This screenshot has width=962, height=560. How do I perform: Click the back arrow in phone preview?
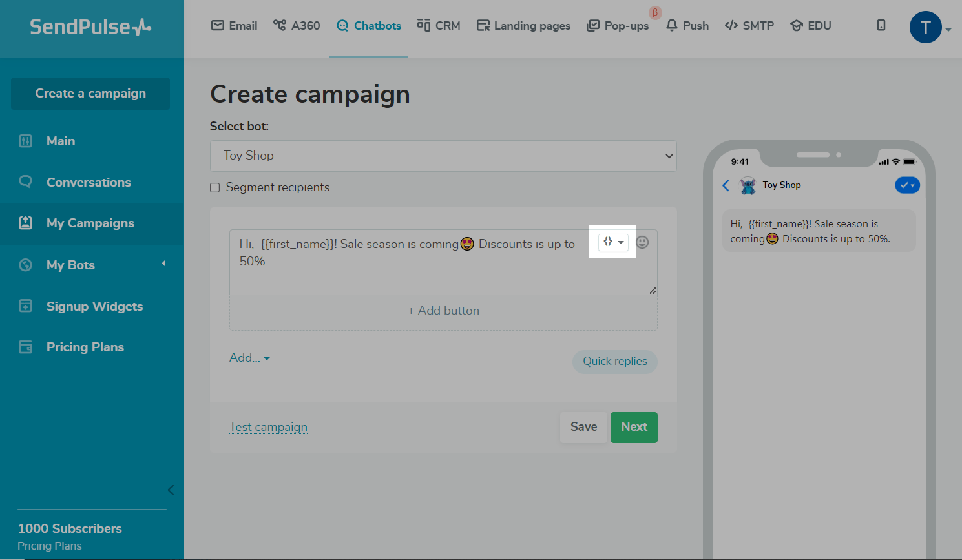(x=726, y=185)
